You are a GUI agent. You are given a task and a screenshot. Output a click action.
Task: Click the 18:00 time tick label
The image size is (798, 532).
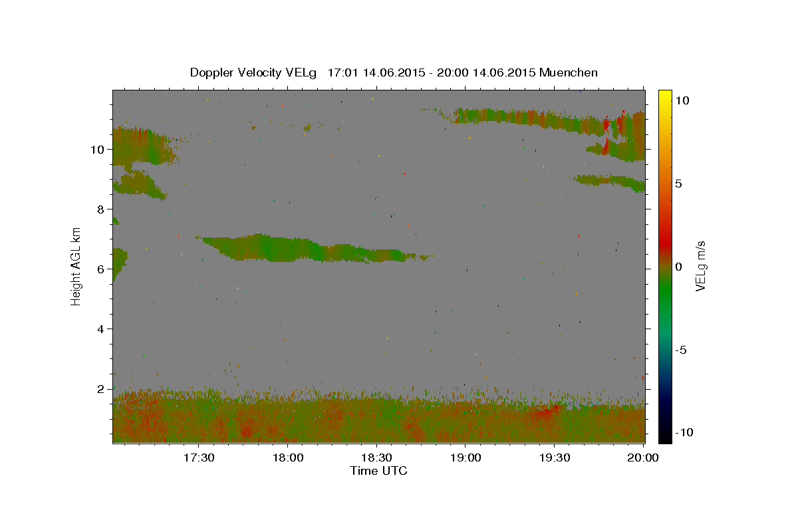[288, 458]
